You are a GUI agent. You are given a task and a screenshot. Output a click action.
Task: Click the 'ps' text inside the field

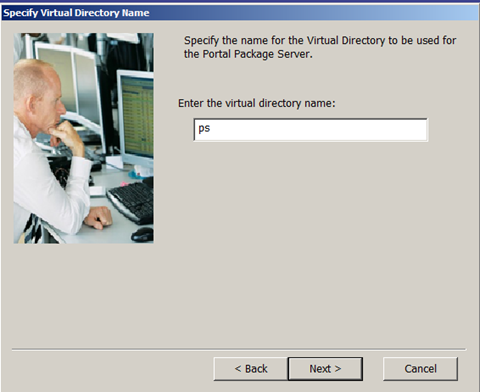coord(204,129)
